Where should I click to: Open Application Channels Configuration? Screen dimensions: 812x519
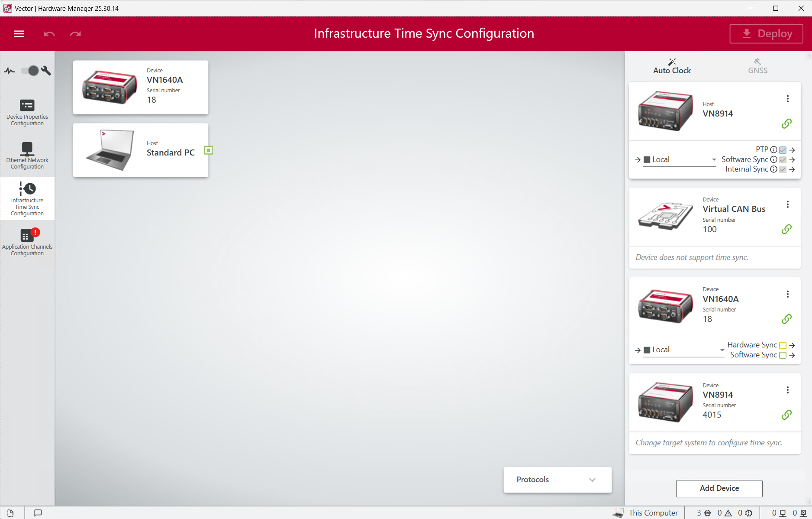point(27,242)
